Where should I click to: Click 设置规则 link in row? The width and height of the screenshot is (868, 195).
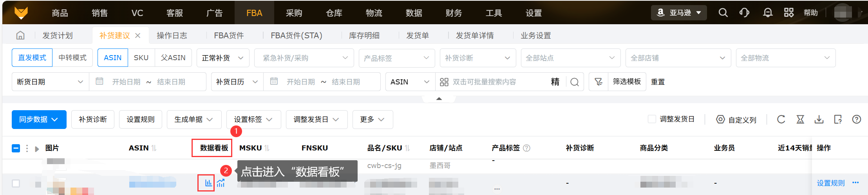click(x=830, y=183)
